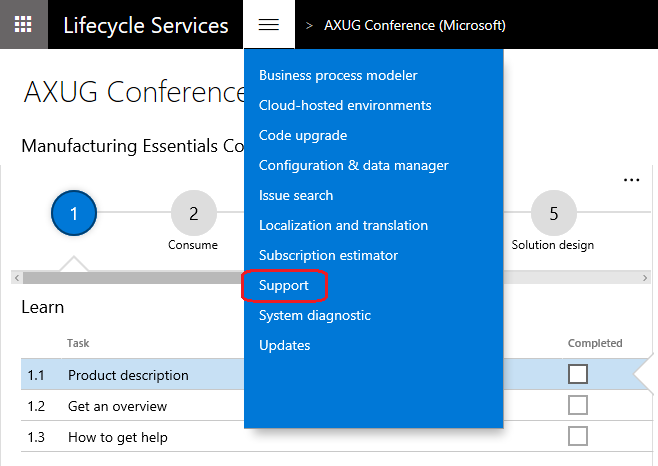Select the Product description task row
Screen dimensions: 658x466
click(x=128, y=376)
